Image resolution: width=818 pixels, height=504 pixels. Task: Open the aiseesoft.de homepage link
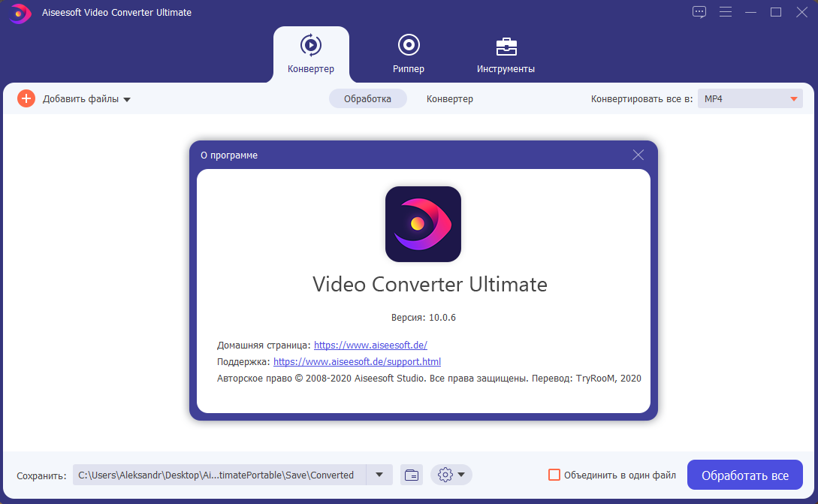click(x=370, y=346)
